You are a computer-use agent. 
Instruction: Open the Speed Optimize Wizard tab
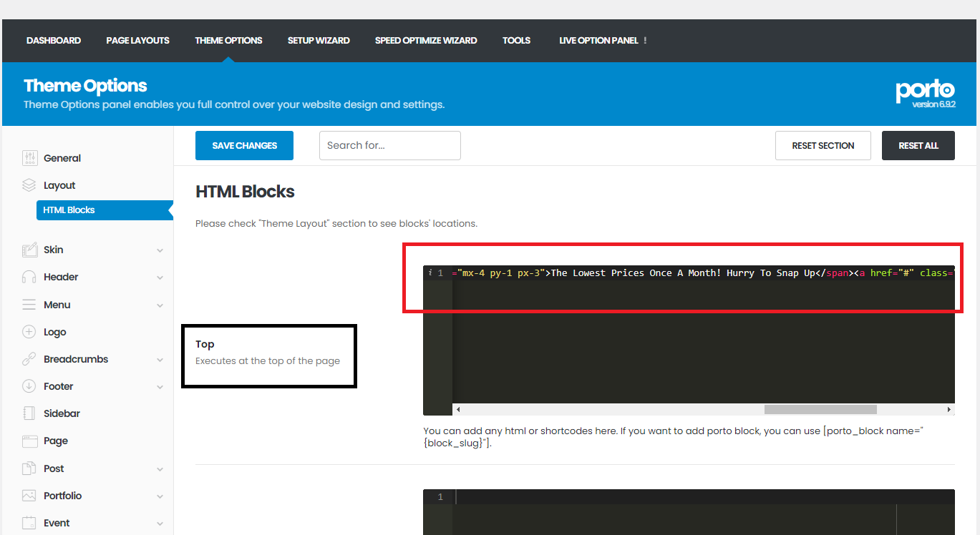[426, 41]
